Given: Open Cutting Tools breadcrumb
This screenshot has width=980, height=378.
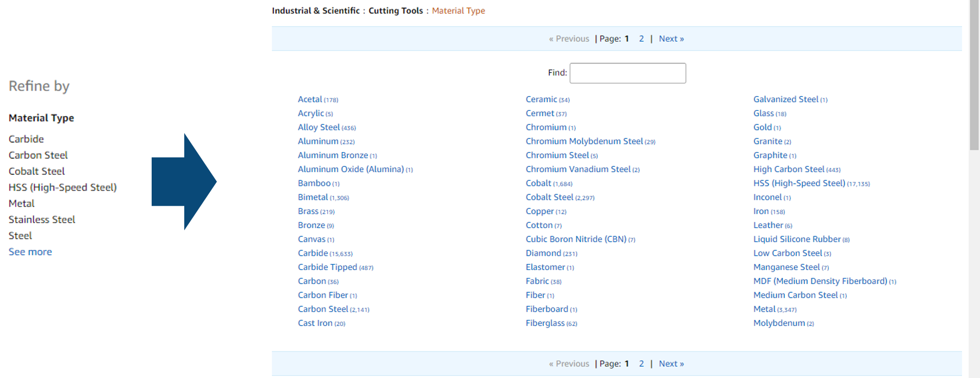Looking at the screenshot, I should (x=396, y=11).
